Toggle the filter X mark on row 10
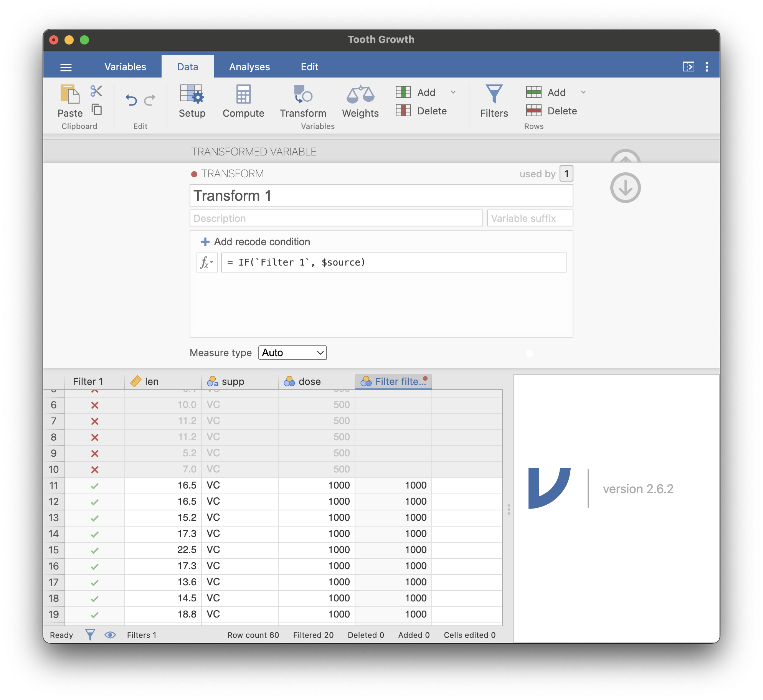 (95, 470)
